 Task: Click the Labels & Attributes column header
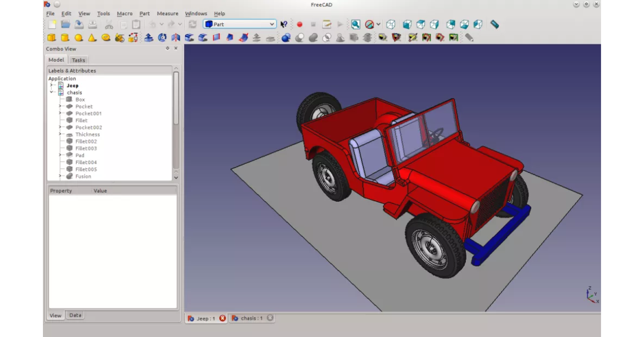tap(109, 70)
